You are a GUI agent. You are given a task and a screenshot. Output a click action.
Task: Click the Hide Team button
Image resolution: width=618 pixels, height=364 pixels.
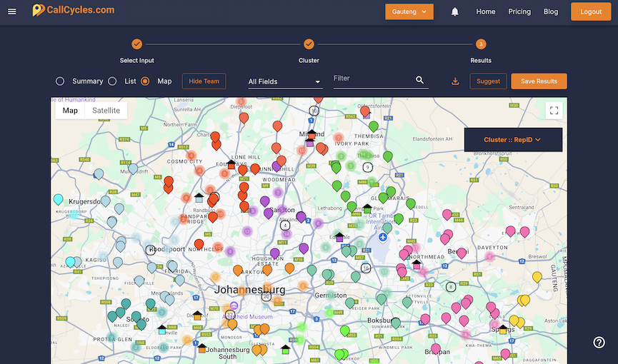click(x=204, y=81)
